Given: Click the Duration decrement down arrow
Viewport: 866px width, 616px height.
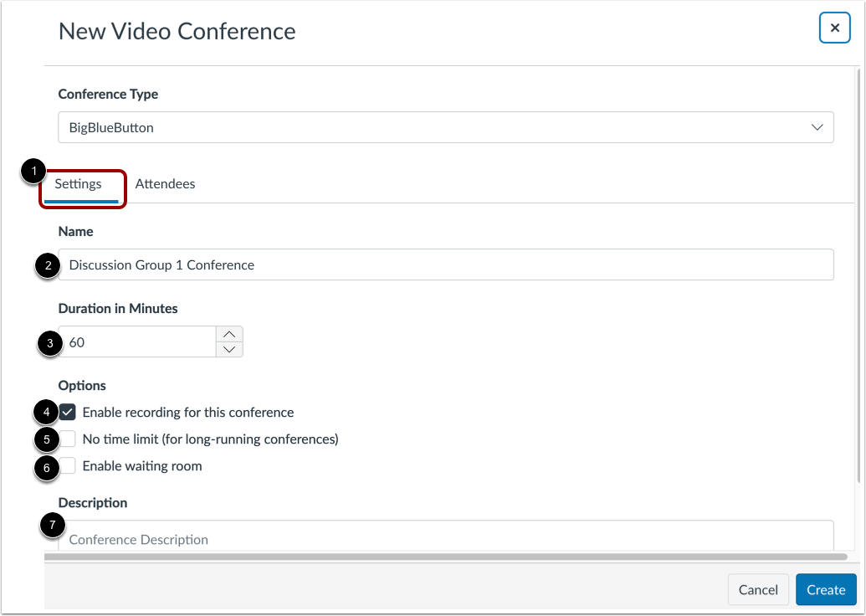Looking at the screenshot, I should pyautogui.click(x=231, y=350).
